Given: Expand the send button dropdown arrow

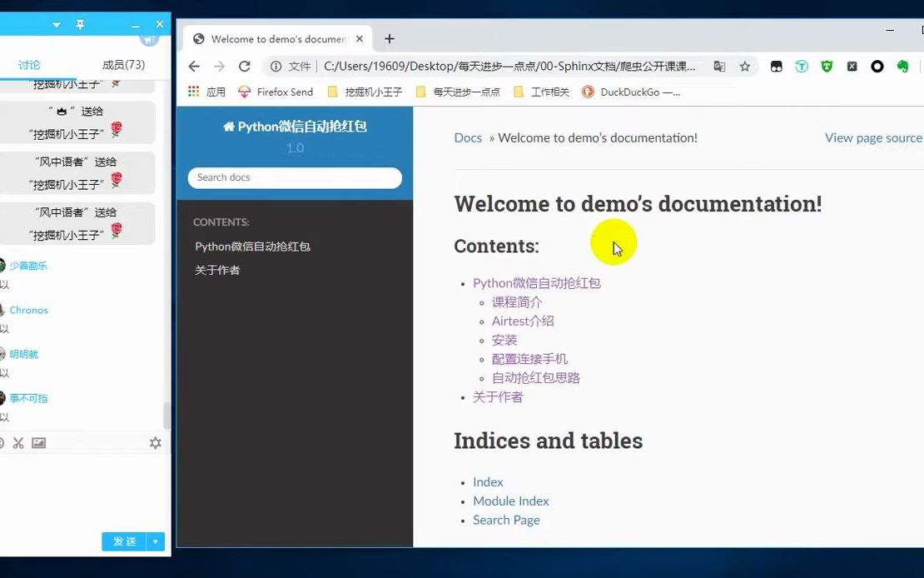Looking at the screenshot, I should tap(156, 541).
